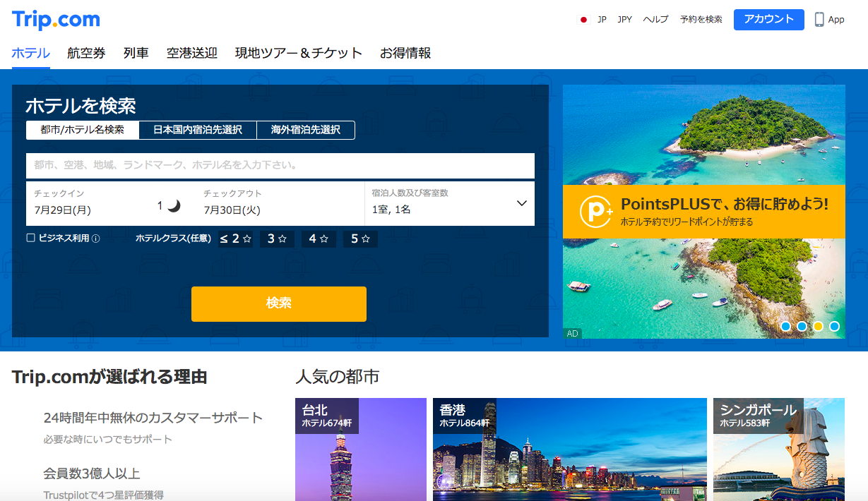
Task: Open the App phone icon link
Action: coord(819,20)
